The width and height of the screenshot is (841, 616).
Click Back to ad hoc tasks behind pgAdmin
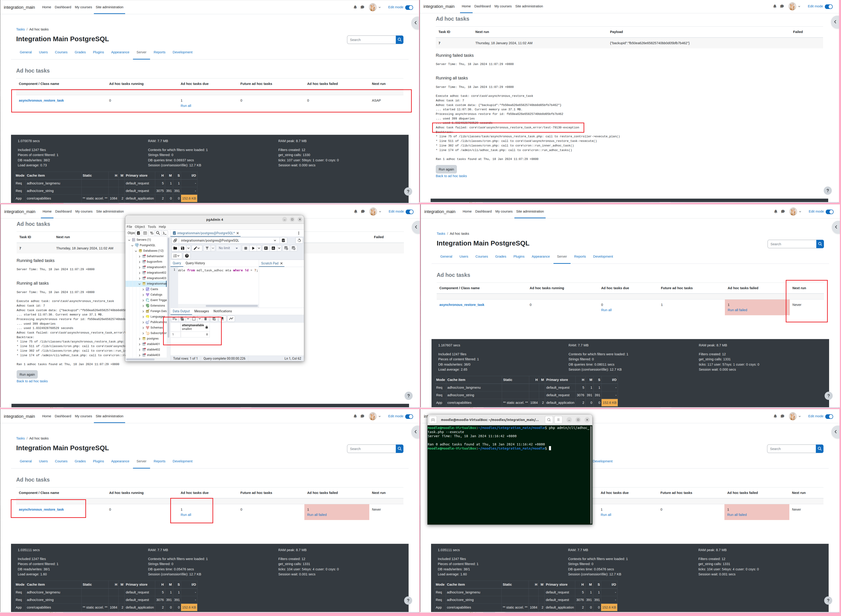click(32, 381)
